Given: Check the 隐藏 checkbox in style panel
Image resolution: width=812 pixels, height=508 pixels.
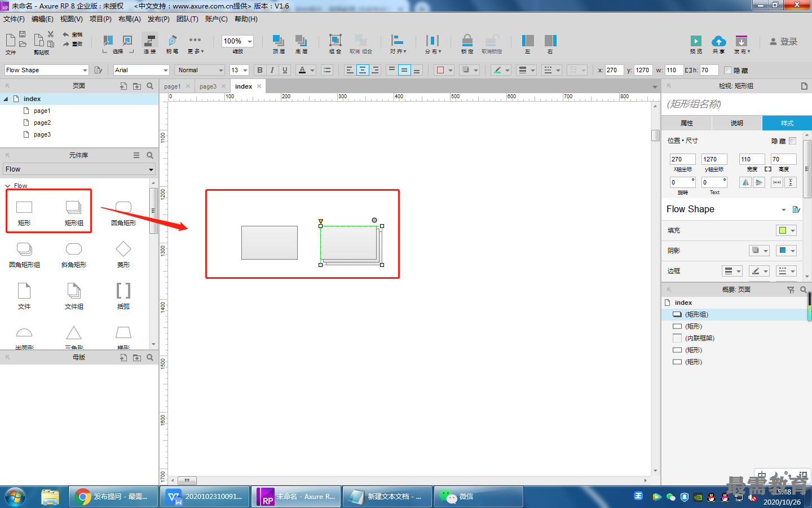Looking at the screenshot, I should click(x=793, y=141).
